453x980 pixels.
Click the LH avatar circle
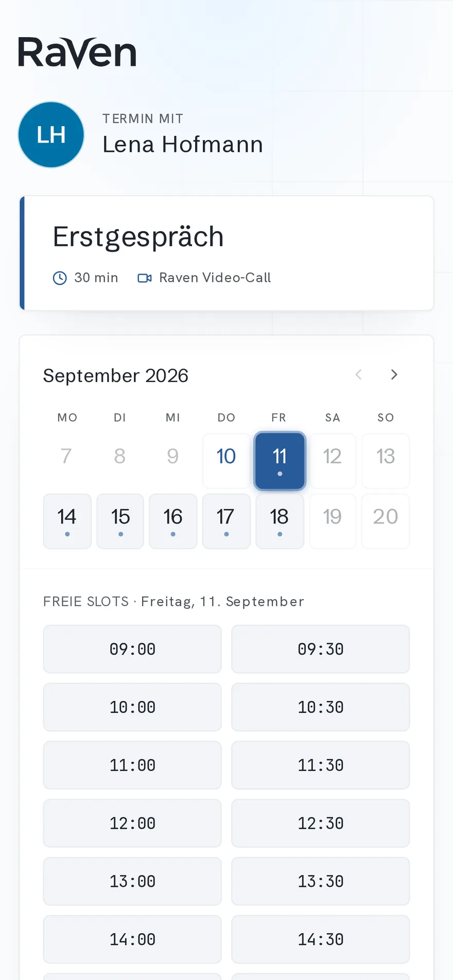pyautogui.click(x=51, y=135)
